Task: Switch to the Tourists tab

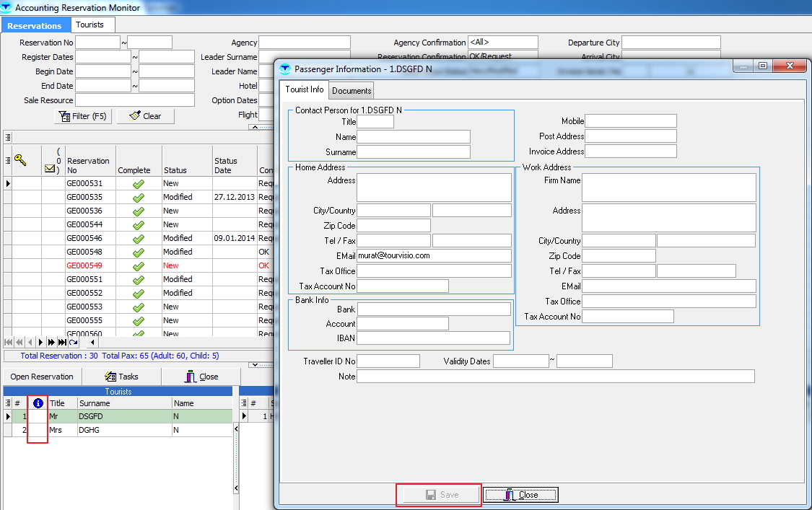Action: point(90,25)
